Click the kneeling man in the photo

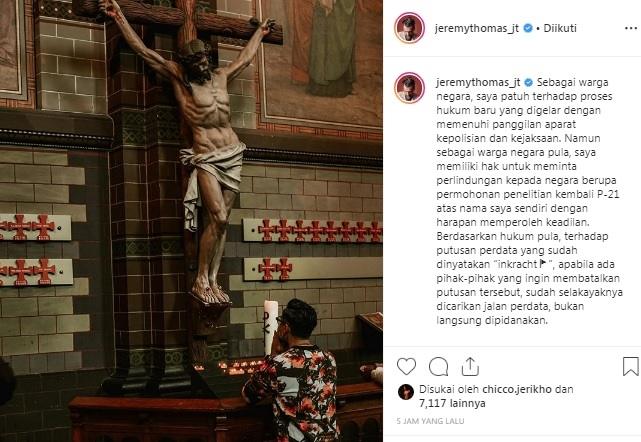pos(292,372)
